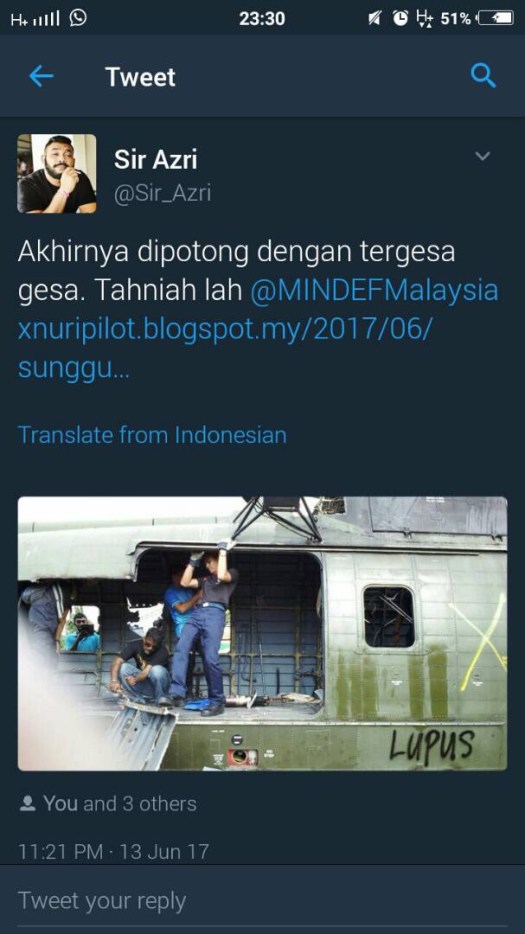Tap Translate from Indonesian
This screenshot has height=934, width=525.
152,435
